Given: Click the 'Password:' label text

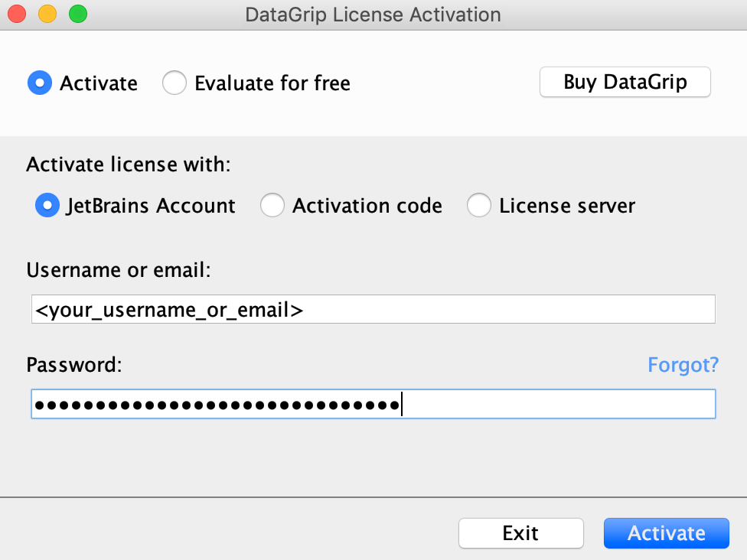Looking at the screenshot, I should [x=74, y=365].
